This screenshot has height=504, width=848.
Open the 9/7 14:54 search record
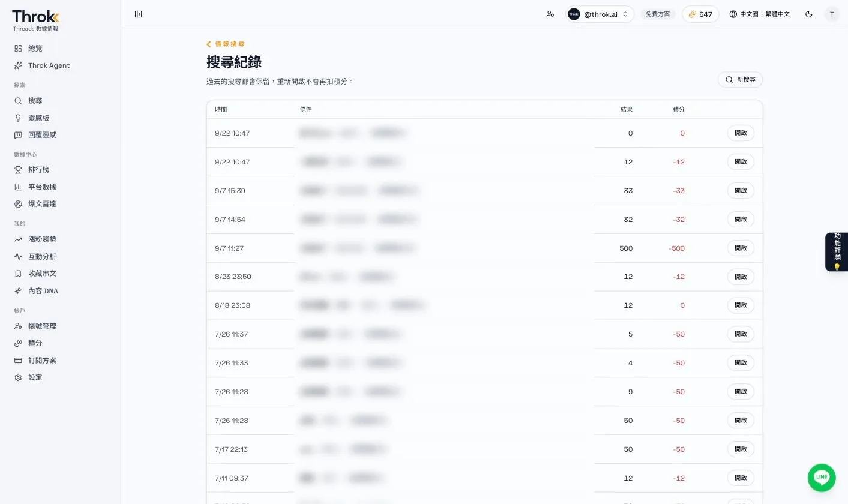(x=741, y=220)
